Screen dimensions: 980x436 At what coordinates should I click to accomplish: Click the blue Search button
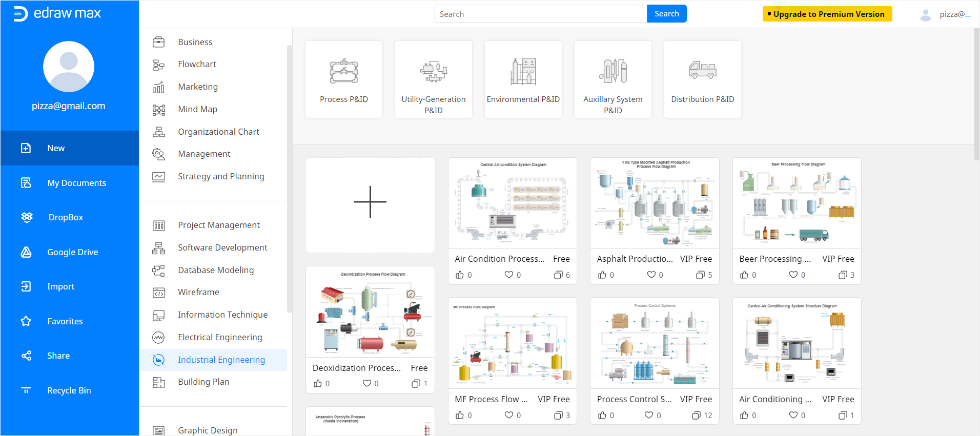coord(667,14)
